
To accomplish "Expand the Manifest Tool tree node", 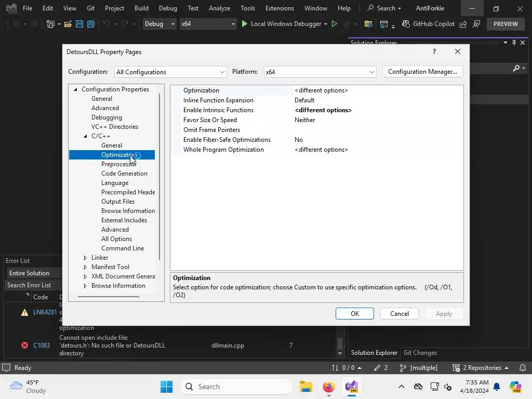I will click(x=85, y=267).
